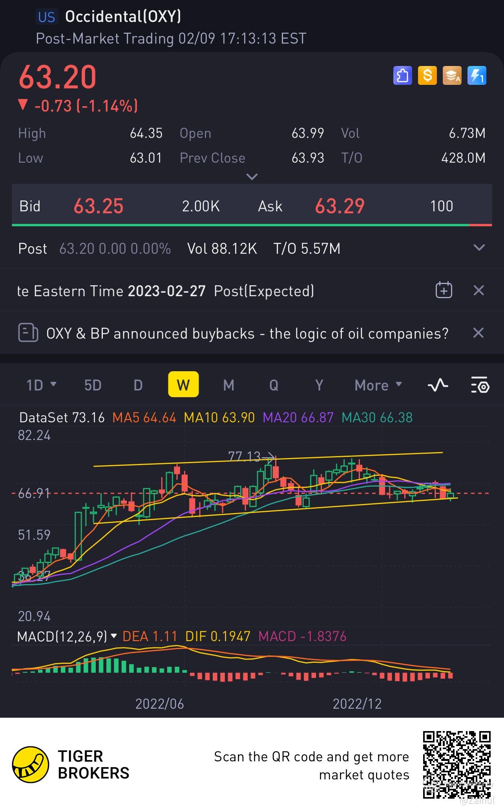
Task: Switch to the 5D chart tab
Action: tap(93, 385)
